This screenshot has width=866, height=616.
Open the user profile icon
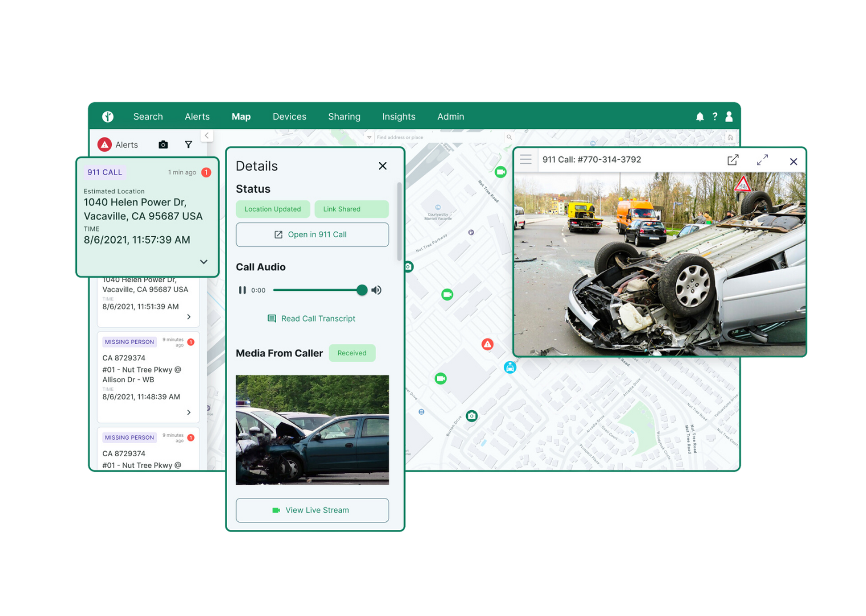[x=729, y=116]
